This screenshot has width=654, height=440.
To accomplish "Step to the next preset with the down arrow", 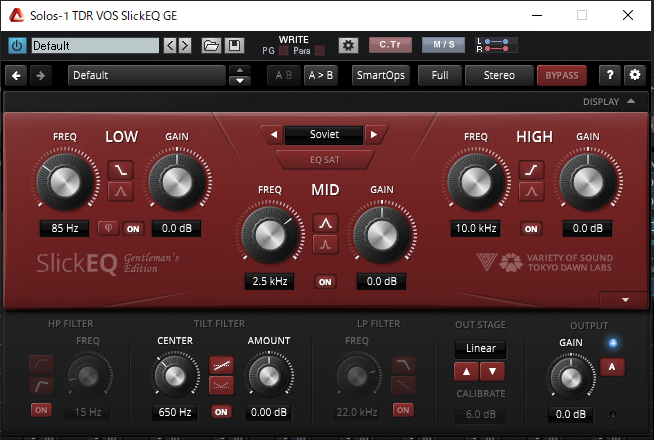I will pyautogui.click(x=240, y=81).
